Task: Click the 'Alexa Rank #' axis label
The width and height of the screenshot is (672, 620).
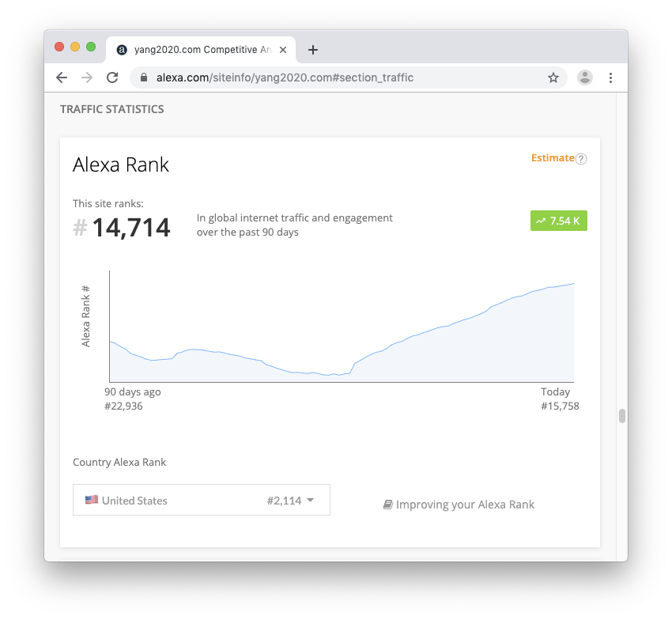Action: 85,316
